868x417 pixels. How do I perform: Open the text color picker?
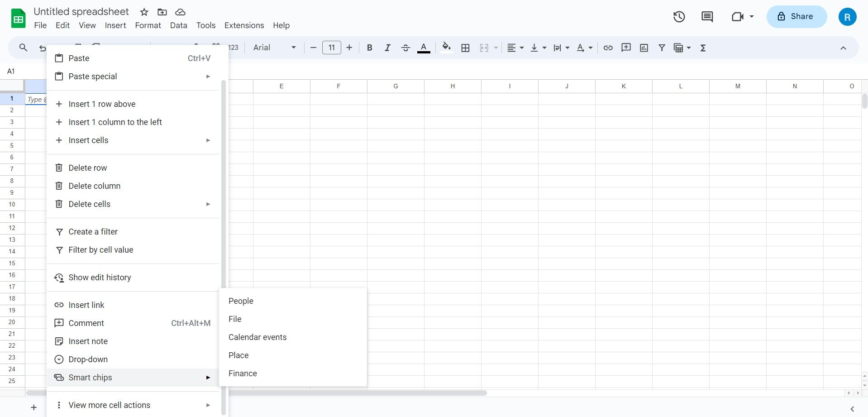click(x=424, y=48)
